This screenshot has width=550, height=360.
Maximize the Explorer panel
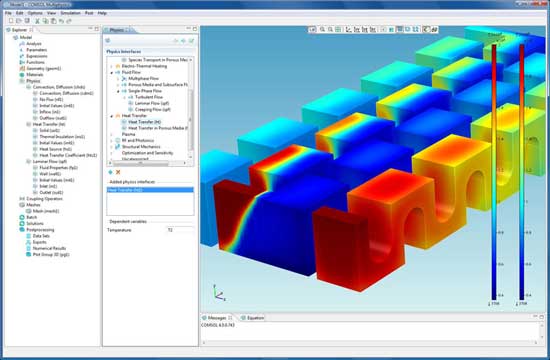click(x=97, y=29)
